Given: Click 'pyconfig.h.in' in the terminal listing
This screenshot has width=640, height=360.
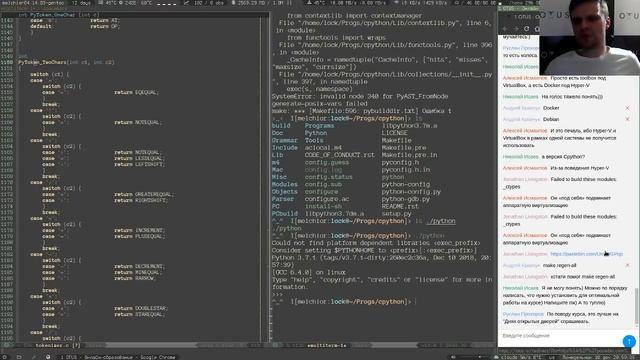Looking at the screenshot, I should point(406,170).
